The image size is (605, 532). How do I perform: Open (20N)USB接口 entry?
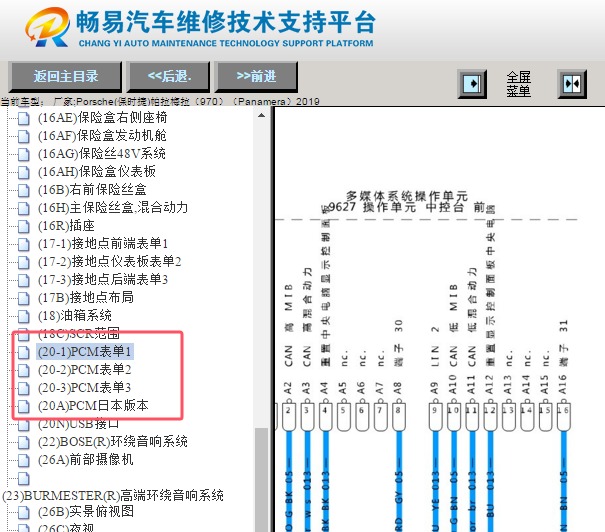[x=79, y=424]
